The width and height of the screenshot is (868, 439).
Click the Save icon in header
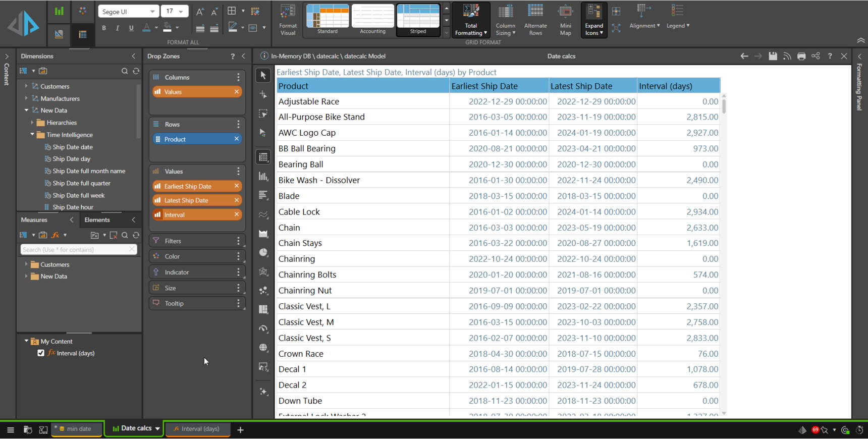pyautogui.click(x=773, y=56)
